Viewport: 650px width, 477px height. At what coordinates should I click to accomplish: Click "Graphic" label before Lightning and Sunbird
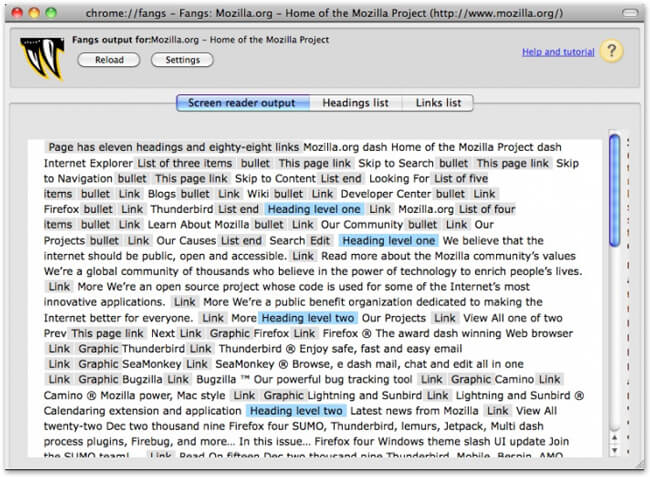pyautogui.click(x=284, y=395)
